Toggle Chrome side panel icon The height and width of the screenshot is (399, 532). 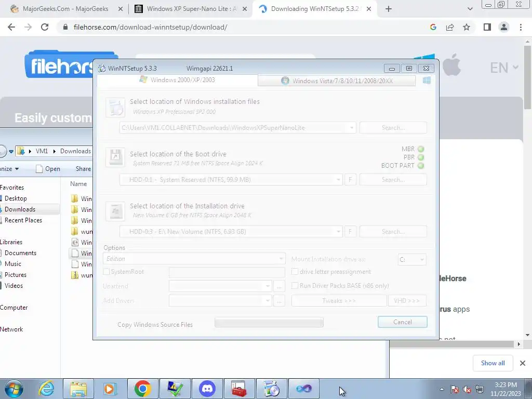(x=487, y=27)
